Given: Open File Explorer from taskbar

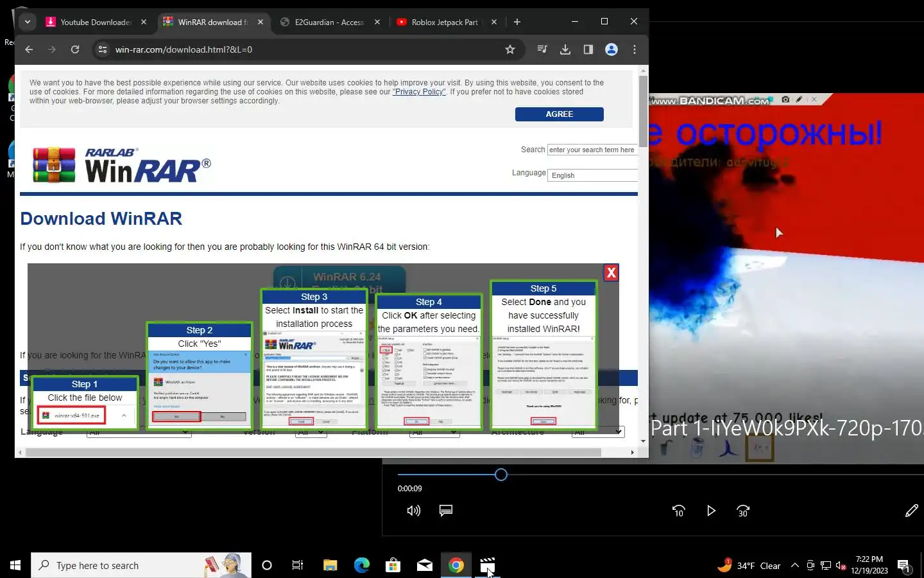Looking at the screenshot, I should 330,565.
